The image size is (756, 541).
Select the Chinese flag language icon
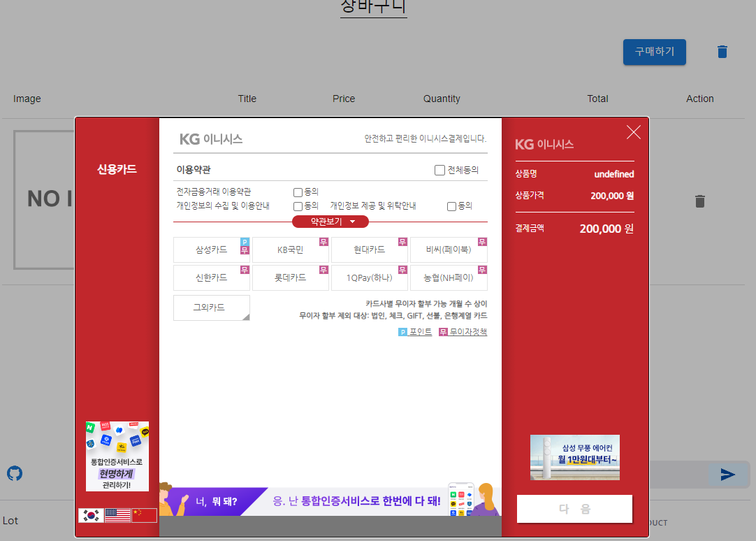tap(144, 515)
